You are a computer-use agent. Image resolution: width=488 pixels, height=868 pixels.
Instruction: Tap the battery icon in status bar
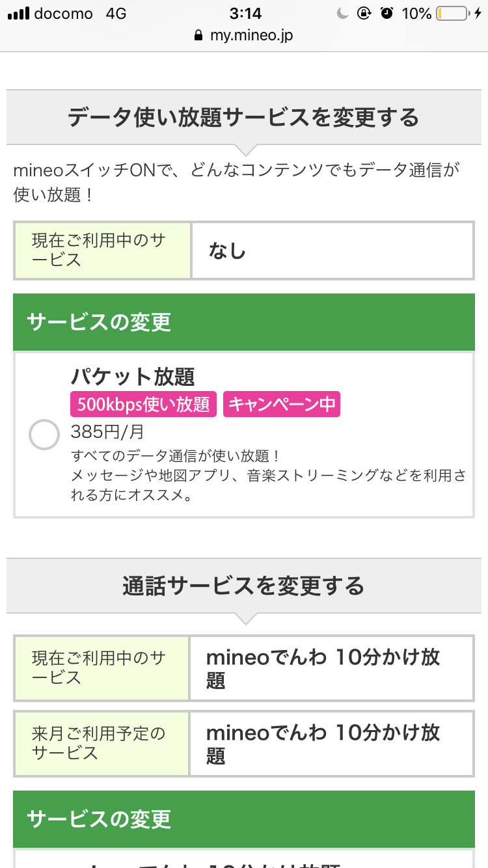[452, 14]
